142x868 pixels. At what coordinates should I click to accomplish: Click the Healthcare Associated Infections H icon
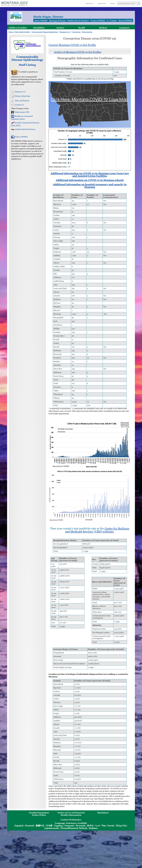click(12, 116)
